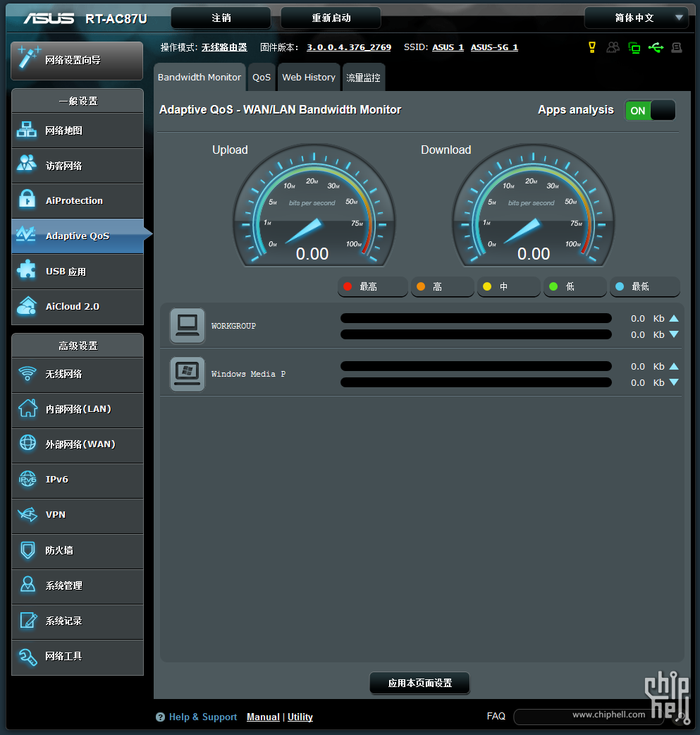Toggle the Apps analysis ON switch

pyautogui.click(x=651, y=111)
